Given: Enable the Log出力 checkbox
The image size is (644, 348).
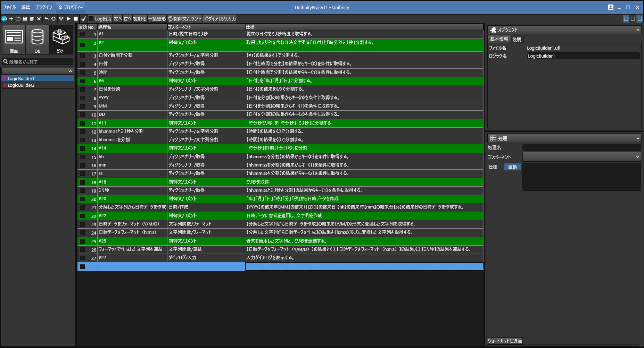Looking at the screenshot, I should click(x=91, y=19).
